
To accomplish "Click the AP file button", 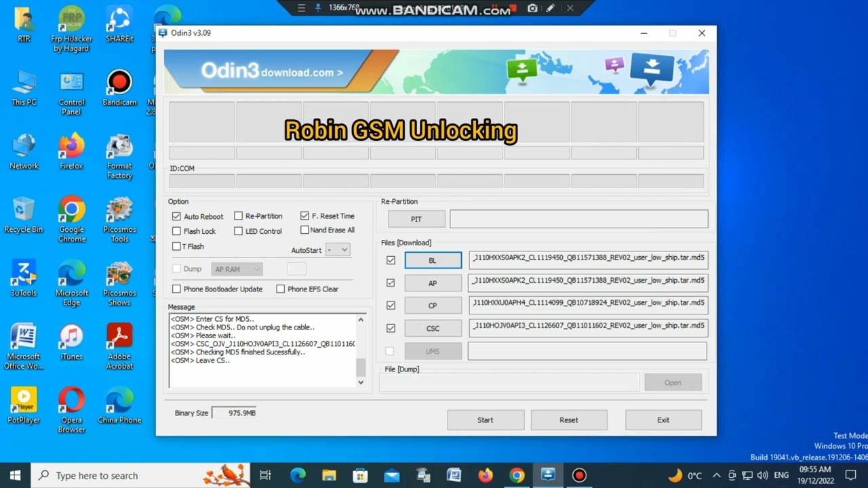I will click(433, 283).
